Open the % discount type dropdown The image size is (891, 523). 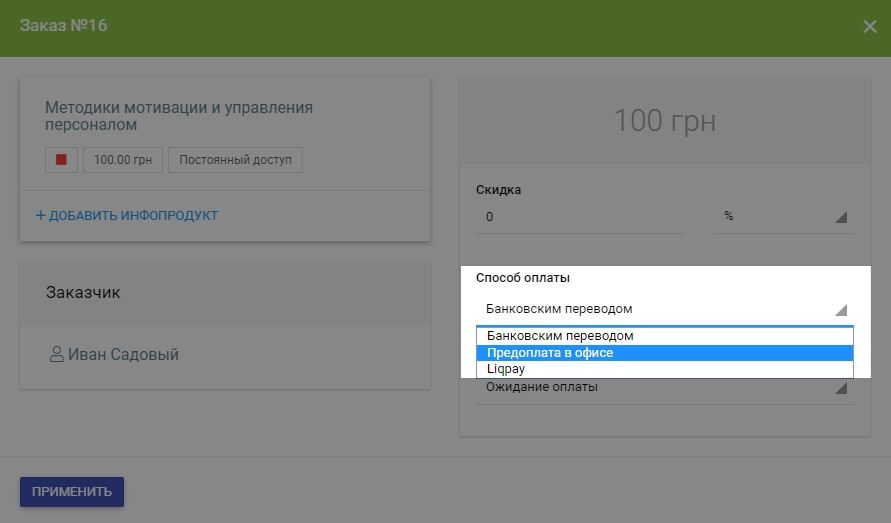click(x=783, y=217)
